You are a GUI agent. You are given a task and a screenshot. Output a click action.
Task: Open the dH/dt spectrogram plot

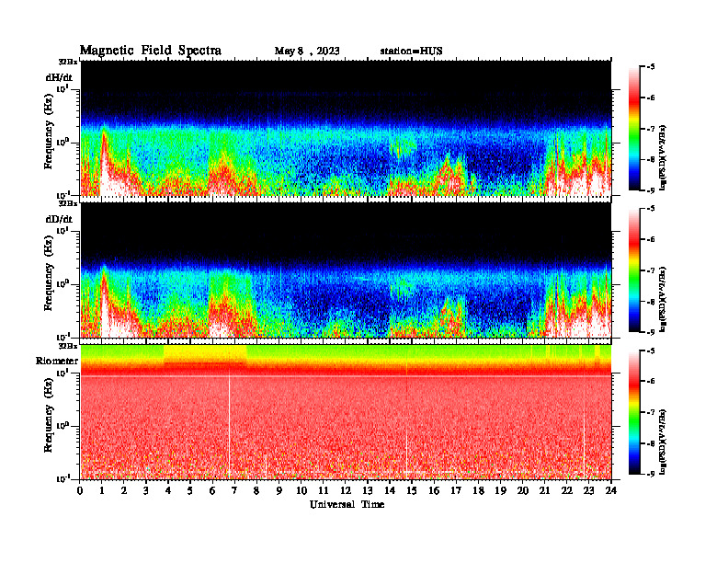pos(346,128)
